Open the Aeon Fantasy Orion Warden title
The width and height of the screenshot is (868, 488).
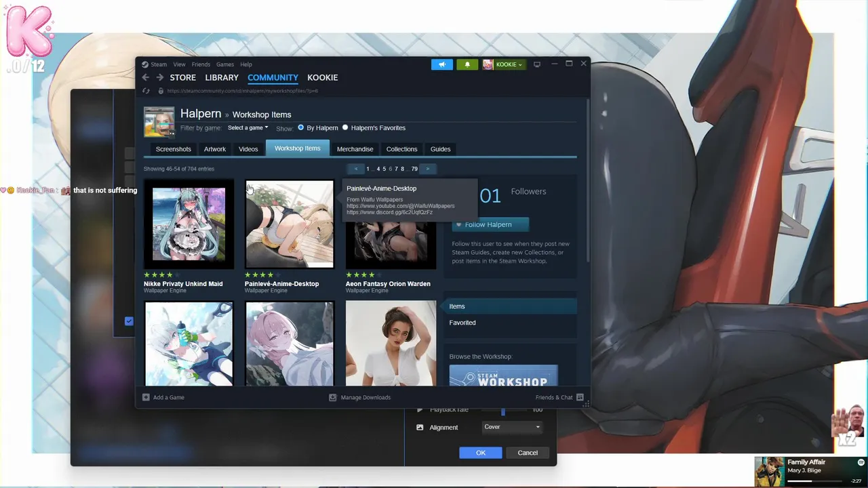388,284
